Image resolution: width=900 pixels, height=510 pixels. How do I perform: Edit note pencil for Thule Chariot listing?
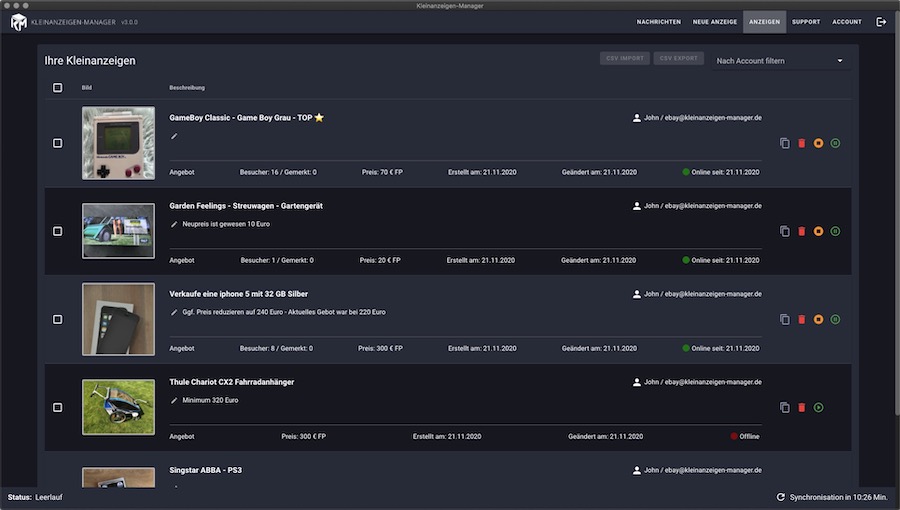coord(174,400)
